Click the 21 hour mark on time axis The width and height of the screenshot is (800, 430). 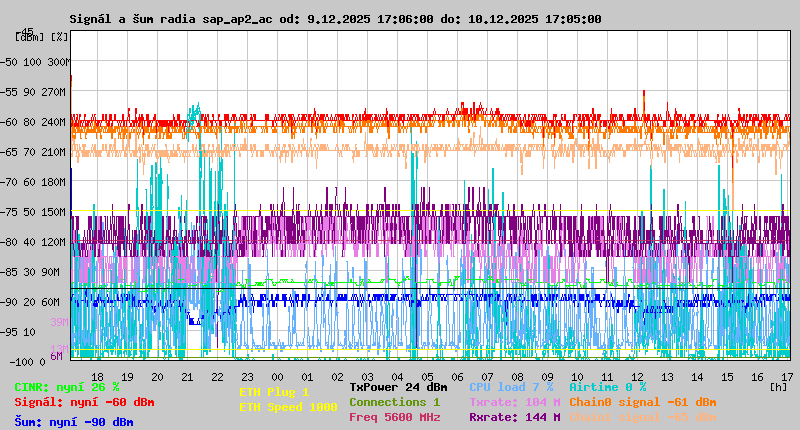pyautogui.click(x=187, y=376)
